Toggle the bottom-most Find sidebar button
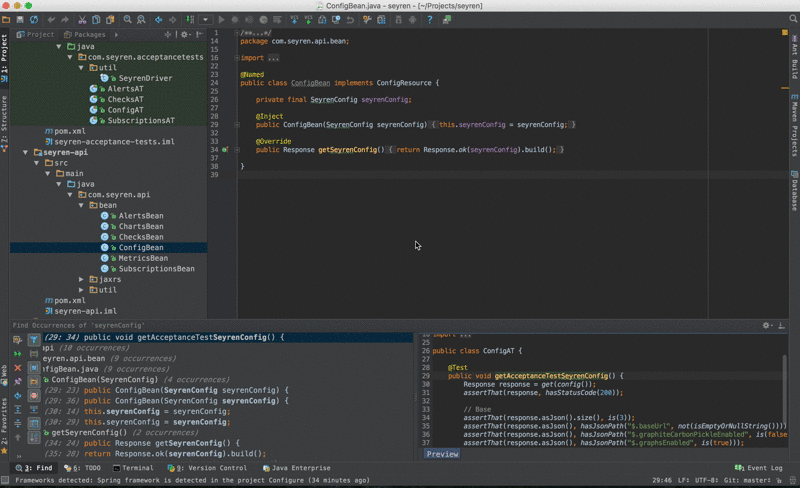The height and width of the screenshot is (488, 800). (34, 437)
